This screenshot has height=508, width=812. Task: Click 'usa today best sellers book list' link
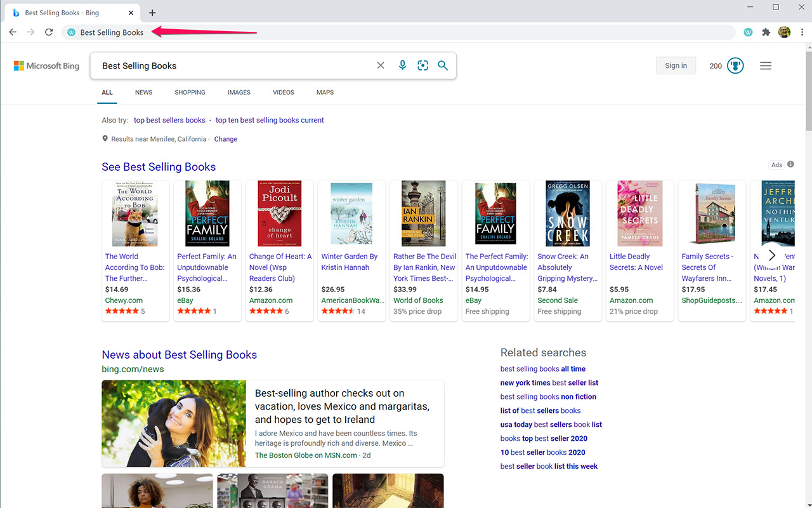(x=551, y=425)
